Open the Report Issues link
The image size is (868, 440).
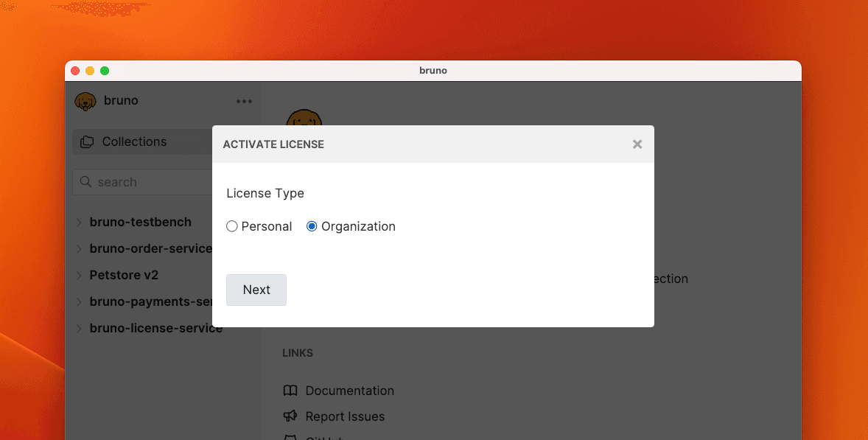coord(345,416)
